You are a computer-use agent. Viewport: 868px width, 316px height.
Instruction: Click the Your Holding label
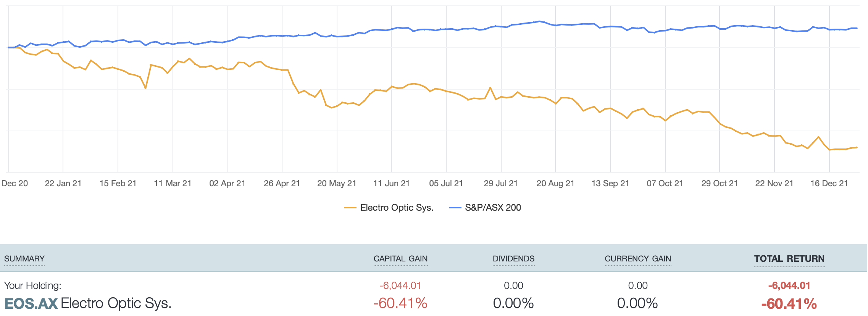[32, 285]
